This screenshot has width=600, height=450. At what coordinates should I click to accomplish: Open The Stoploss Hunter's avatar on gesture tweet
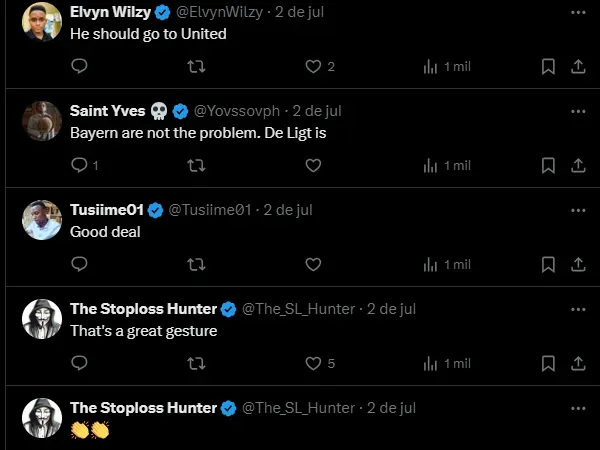point(42,318)
